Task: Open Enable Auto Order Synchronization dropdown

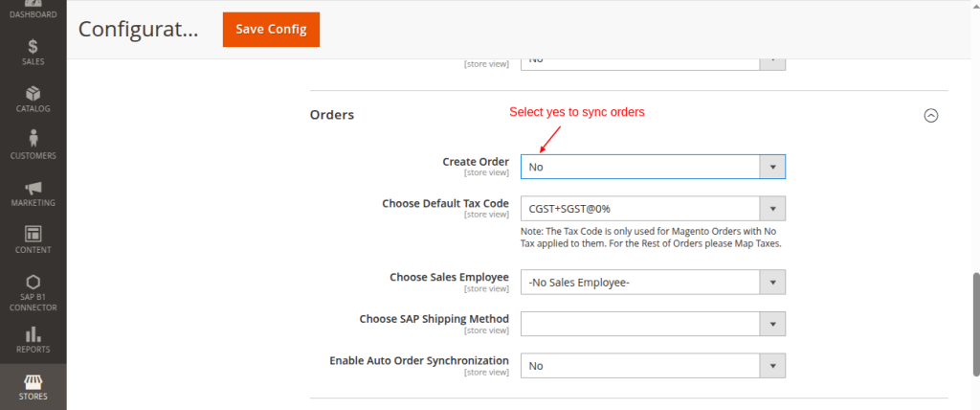Action: click(653, 366)
